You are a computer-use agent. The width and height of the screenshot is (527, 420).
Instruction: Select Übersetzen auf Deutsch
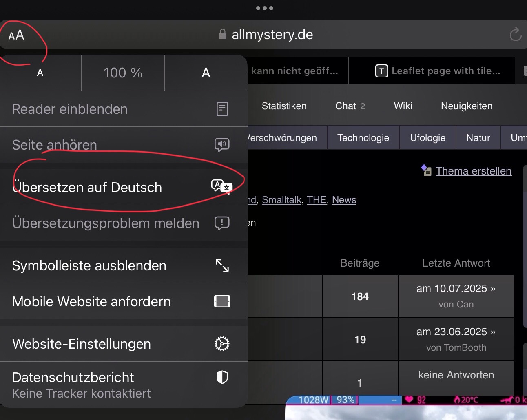tap(124, 187)
